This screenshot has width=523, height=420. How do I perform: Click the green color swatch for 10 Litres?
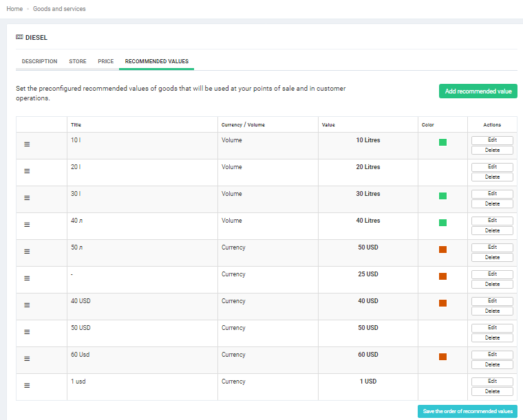[442, 142]
